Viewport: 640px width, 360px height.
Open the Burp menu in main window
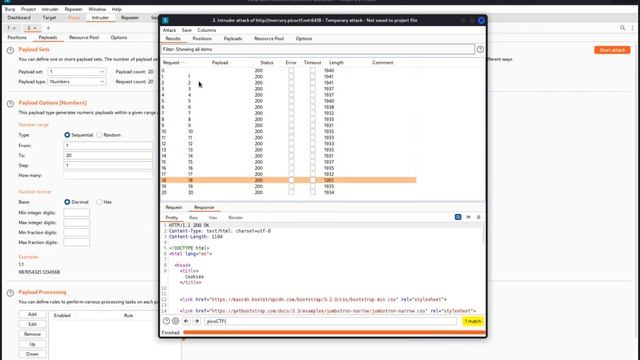[x=10, y=9]
